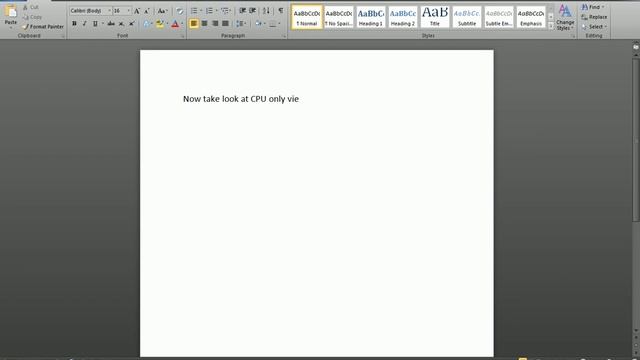
Task: Click the vertical scrollbar thumb
Action: 636,140
